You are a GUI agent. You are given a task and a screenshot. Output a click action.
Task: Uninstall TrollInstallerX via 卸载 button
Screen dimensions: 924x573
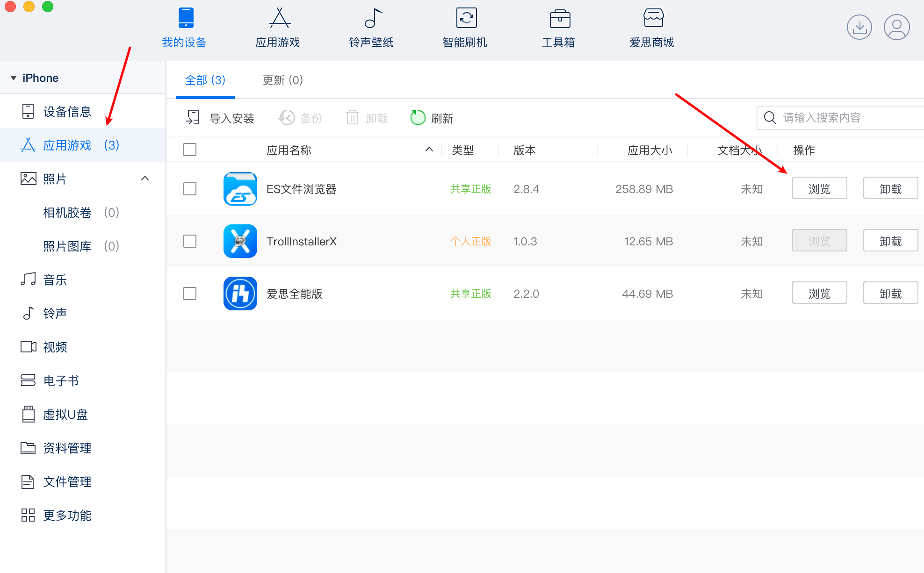click(890, 240)
